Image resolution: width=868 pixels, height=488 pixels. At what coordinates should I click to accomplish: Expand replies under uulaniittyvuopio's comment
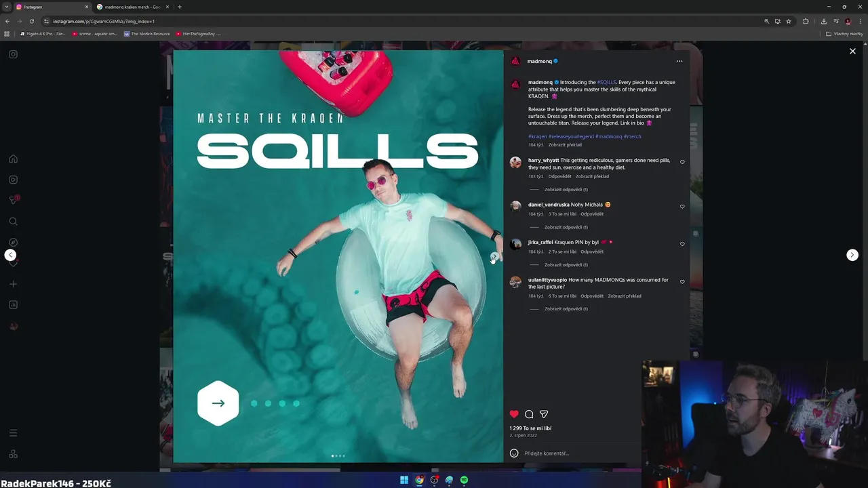pyautogui.click(x=566, y=308)
